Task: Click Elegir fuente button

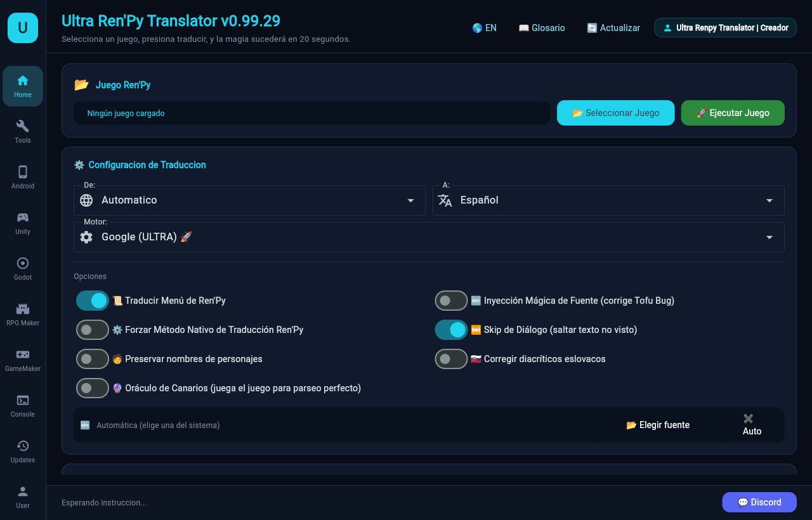Action: (658, 425)
